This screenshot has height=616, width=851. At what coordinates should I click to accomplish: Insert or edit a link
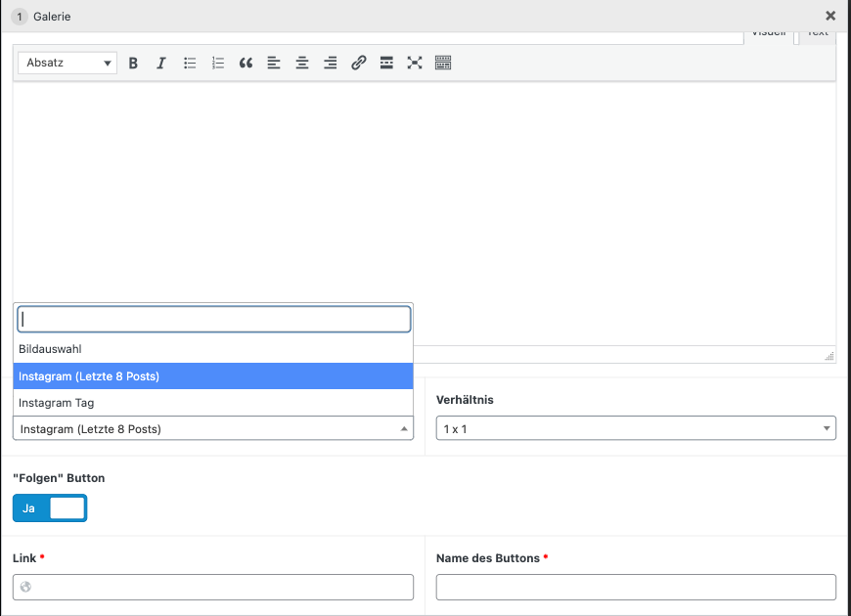pyautogui.click(x=359, y=63)
